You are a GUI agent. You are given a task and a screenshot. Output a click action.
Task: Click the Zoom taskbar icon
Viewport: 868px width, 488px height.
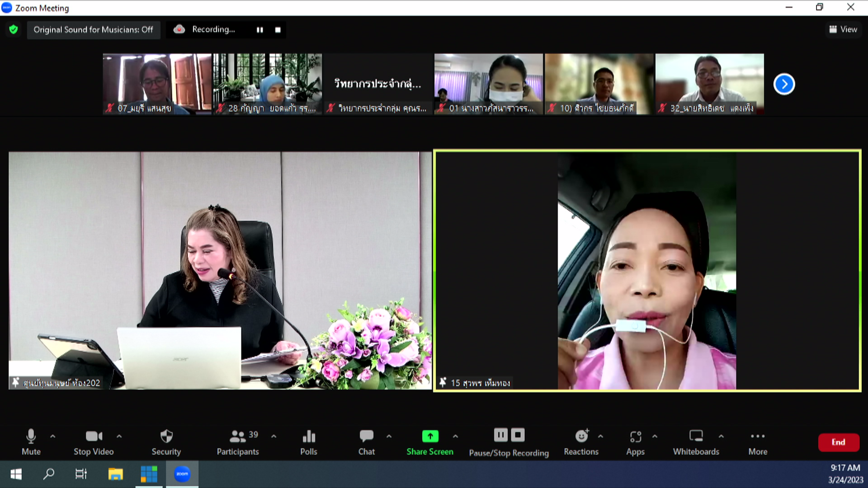coord(182,474)
